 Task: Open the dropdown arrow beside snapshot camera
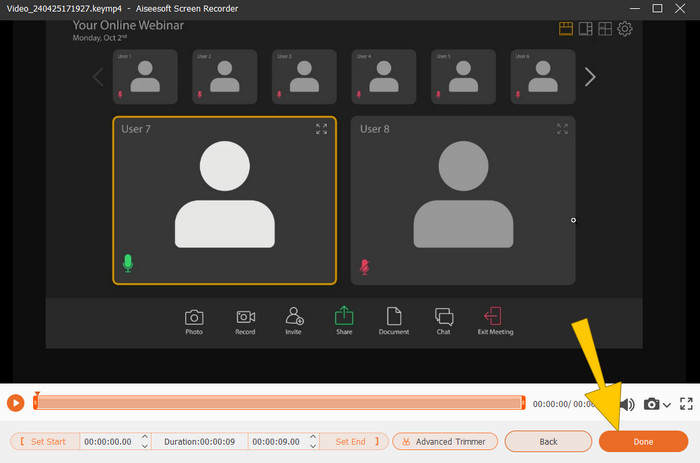(667, 405)
